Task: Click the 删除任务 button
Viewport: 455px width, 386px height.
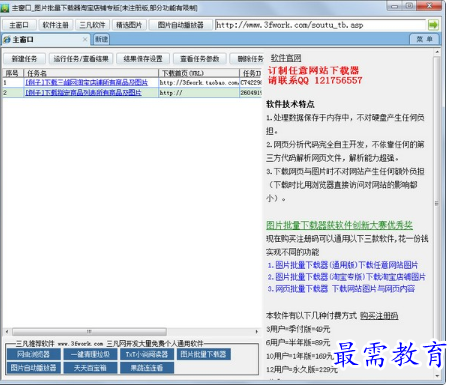Action: pos(247,59)
